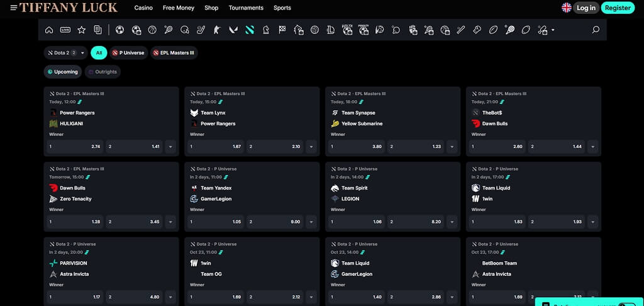Image resolution: width=644 pixels, height=306 pixels.
Task: Select the checkered racing flag icon
Action: tap(282, 30)
